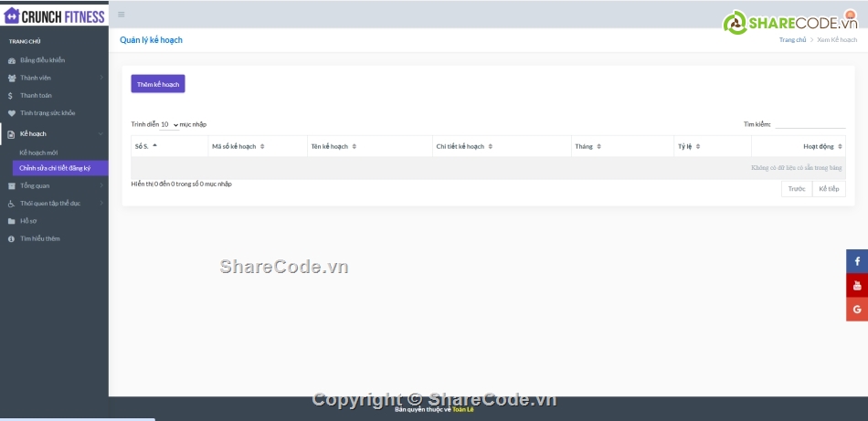Image resolution: width=868 pixels, height=421 pixels.
Task: Click the Tìm kiếm search field
Action: 810,124
